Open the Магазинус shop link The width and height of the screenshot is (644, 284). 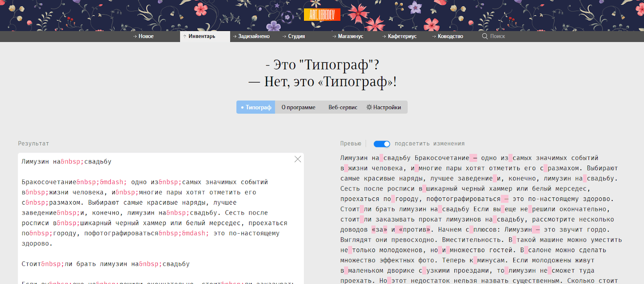point(351,36)
